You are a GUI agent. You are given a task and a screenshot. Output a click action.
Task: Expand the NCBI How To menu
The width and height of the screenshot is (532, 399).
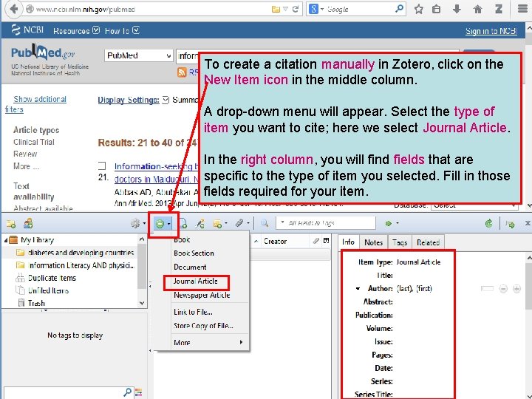tap(122, 31)
